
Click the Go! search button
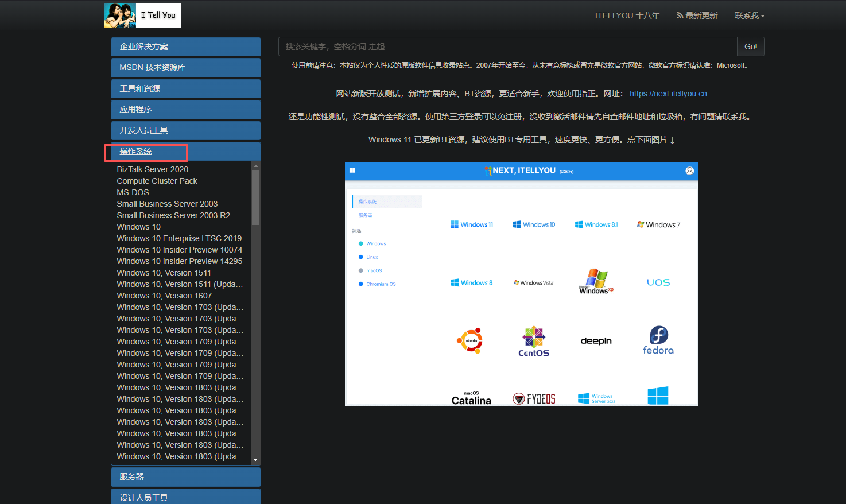[751, 46]
